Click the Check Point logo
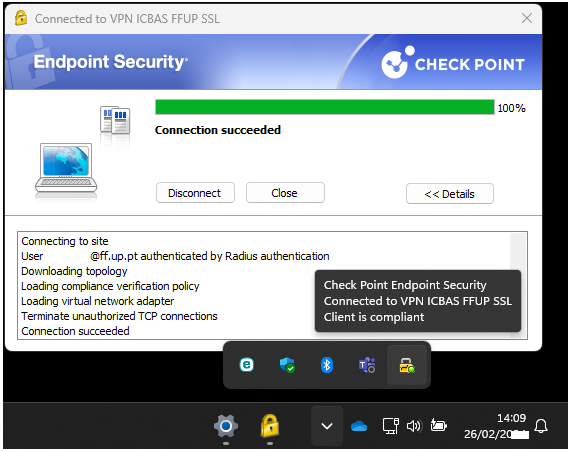Screen dimensions: 570x452 [x=452, y=63]
